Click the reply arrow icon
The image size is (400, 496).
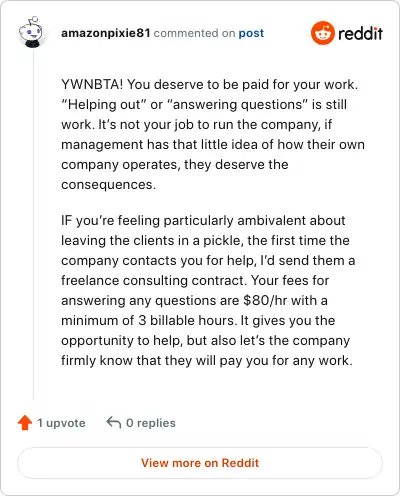point(114,422)
